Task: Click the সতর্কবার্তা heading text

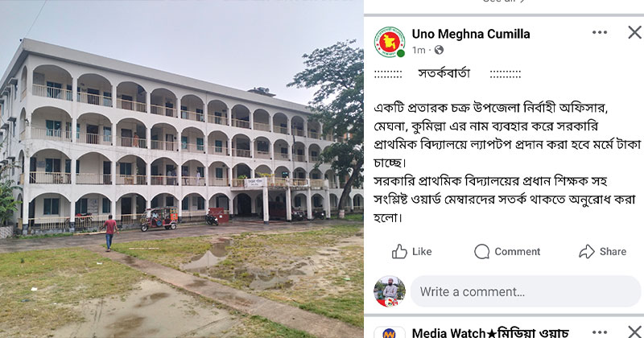Action: click(x=444, y=73)
